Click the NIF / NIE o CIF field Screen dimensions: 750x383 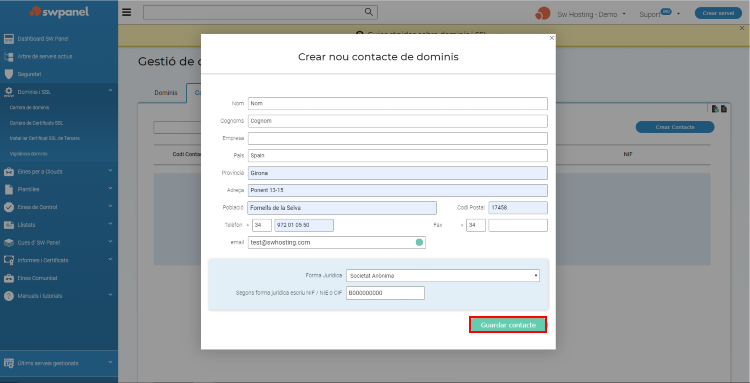point(386,293)
